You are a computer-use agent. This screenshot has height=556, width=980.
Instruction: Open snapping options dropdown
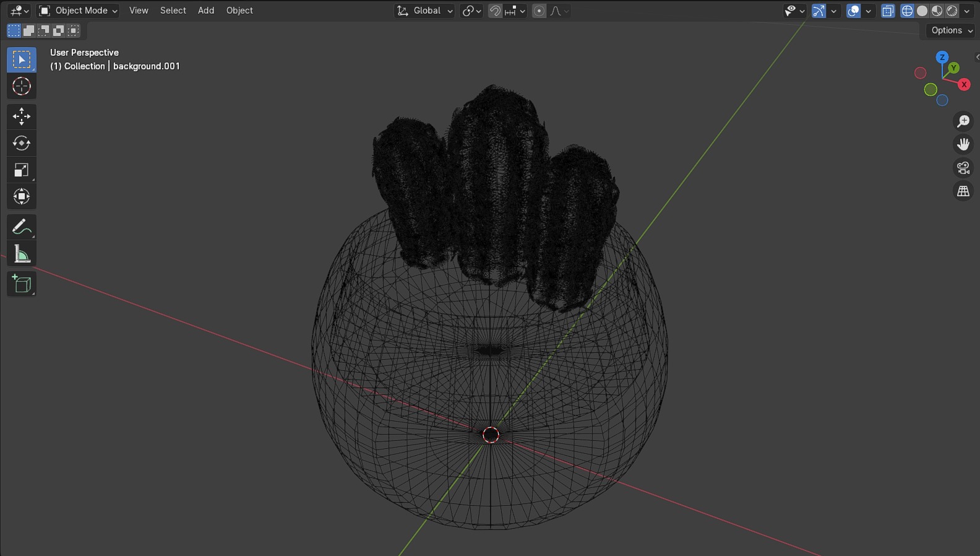(515, 11)
